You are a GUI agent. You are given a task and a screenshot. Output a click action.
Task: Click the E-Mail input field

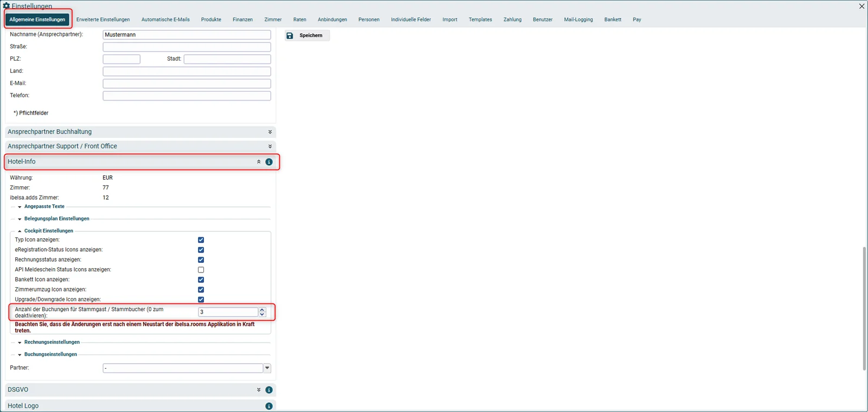click(187, 84)
